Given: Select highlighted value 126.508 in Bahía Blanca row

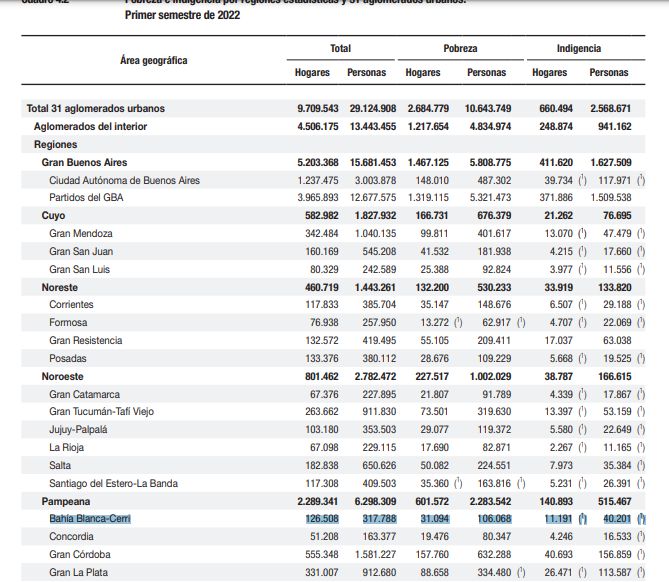Looking at the screenshot, I should click(322, 519).
